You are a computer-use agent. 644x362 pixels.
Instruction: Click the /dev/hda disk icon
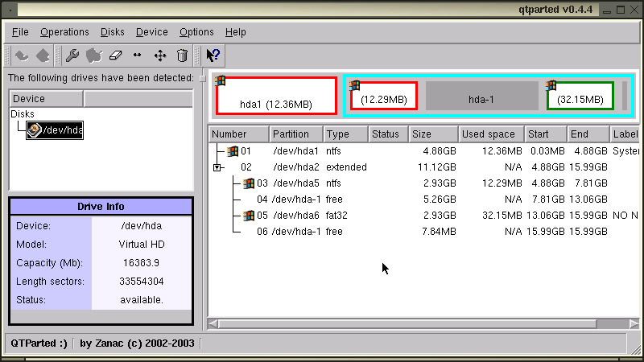pyautogui.click(x=35, y=130)
